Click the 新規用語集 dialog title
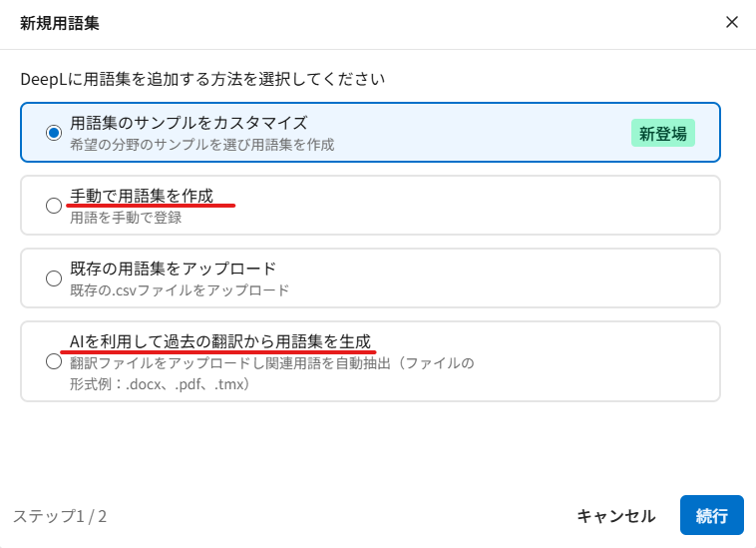This screenshot has height=548, width=756. coord(59,23)
